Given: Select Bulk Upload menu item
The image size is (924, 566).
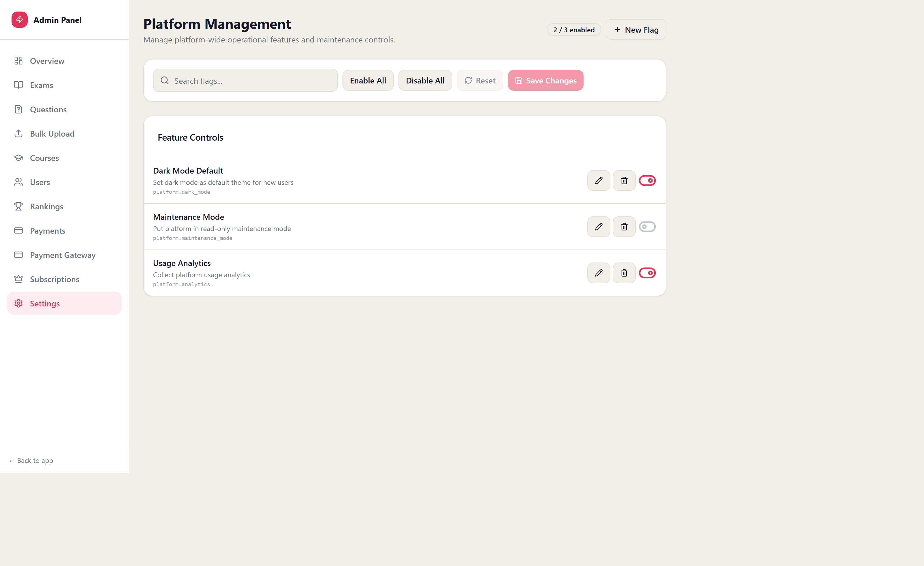Looking at the screenshot, I should click(x=64, y=133).
